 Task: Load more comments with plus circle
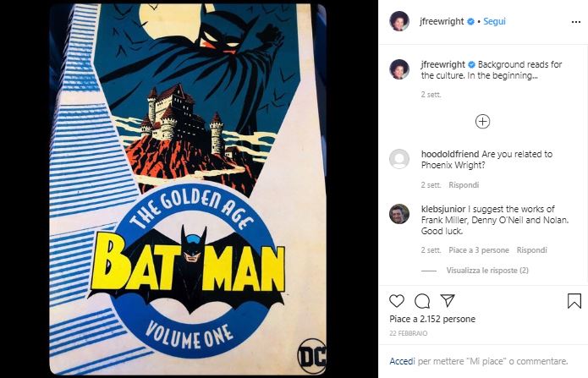pos(482,122)
